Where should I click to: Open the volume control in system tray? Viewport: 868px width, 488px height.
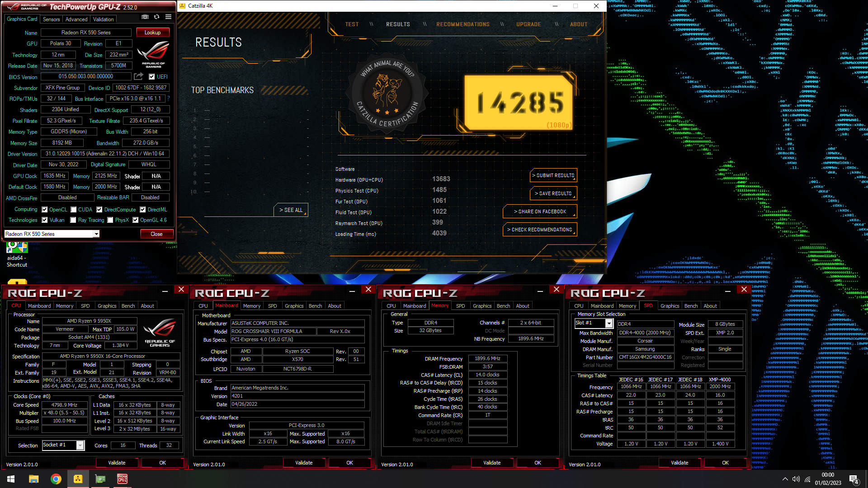pos(796,479)
